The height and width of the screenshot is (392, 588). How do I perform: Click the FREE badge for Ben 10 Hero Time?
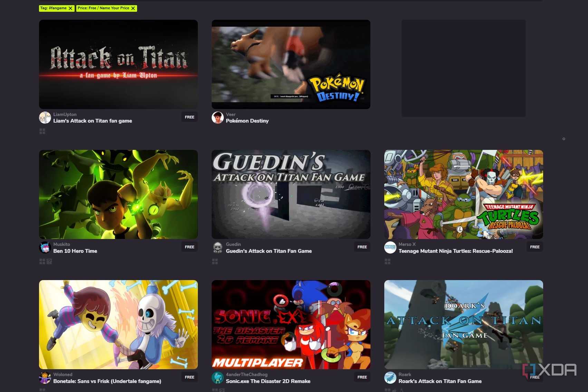click(190, 247)
